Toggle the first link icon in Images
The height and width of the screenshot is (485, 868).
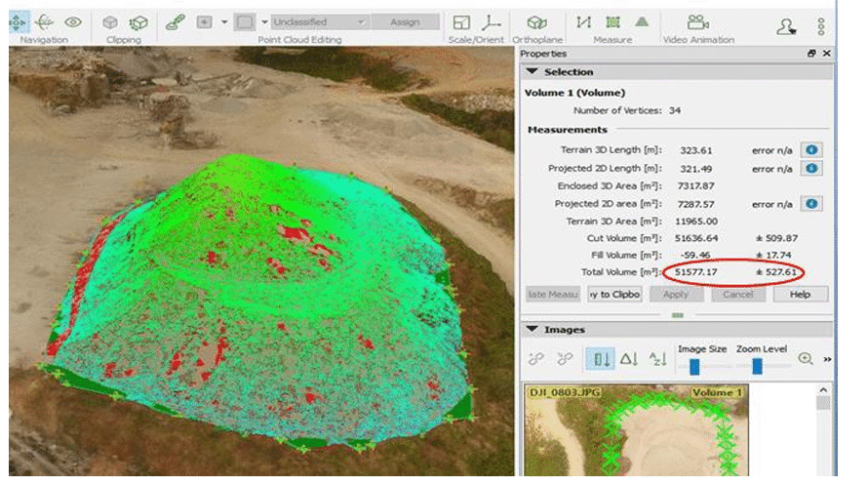(535, 359)
